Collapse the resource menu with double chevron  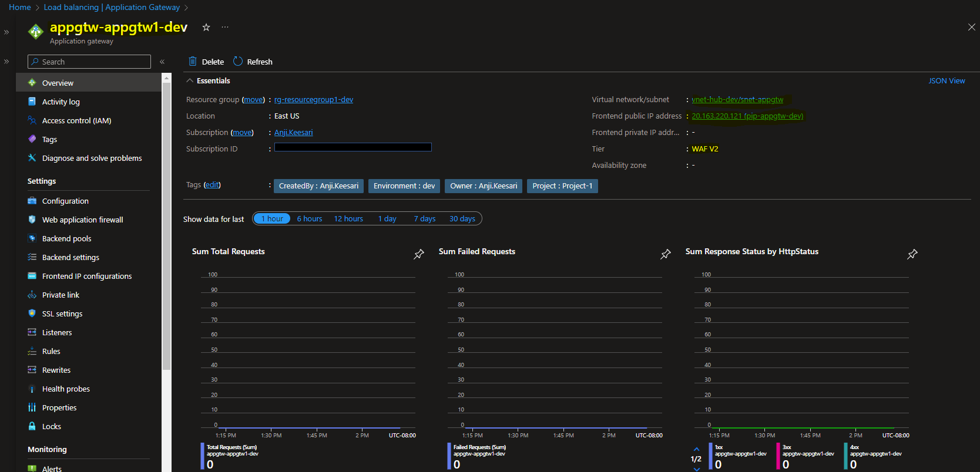[162, 62]
